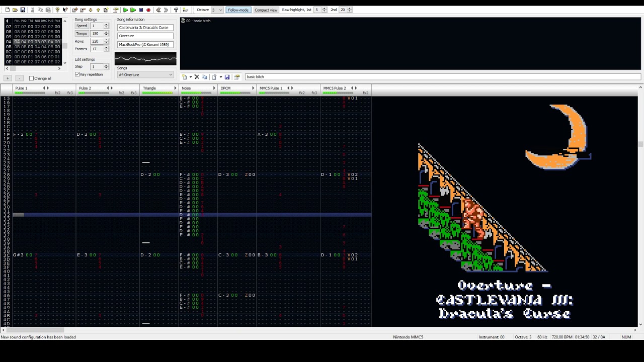This screenshot has width=644, height=362.
Task: Edit instrument icon
Action: coord(236,77)
